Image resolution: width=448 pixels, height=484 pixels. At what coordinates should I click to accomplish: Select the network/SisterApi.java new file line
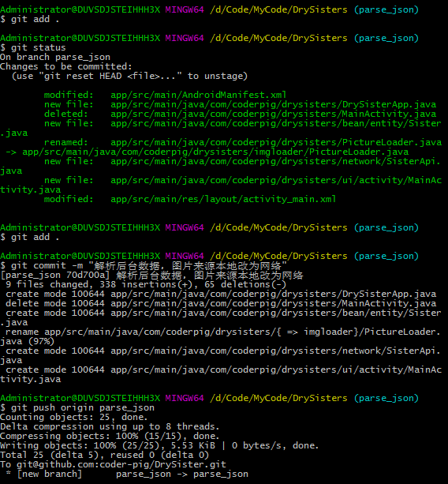(x=221, y=166)
